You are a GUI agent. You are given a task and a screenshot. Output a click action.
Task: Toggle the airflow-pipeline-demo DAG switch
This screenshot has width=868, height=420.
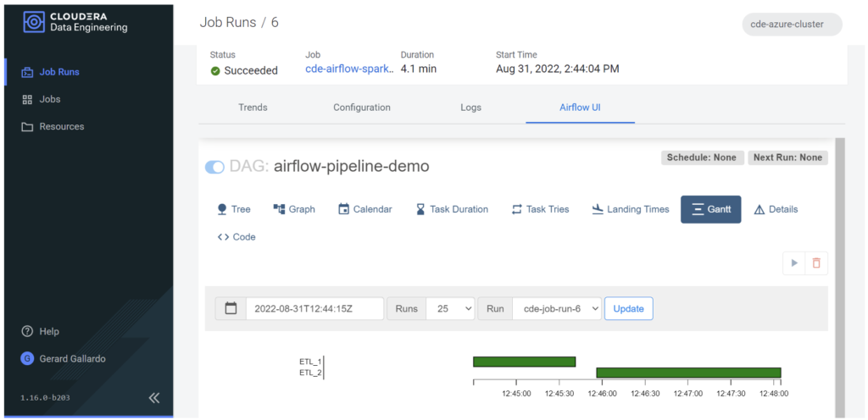[214, 167]
